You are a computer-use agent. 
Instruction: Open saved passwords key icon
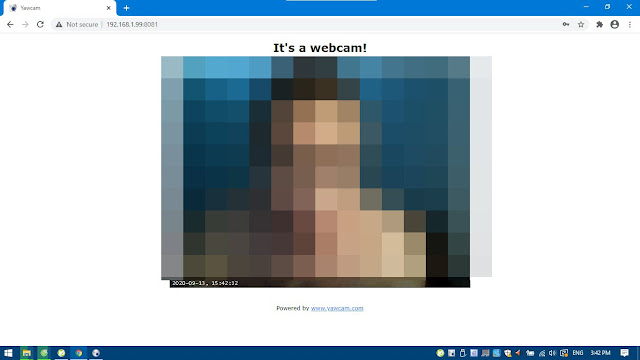566,24
